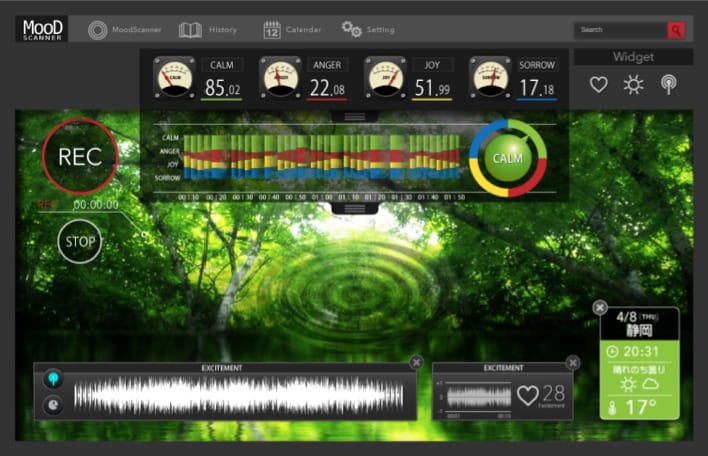Toggle the blue microphone waveform mode
The width and height of the screenshot is (708, 456).
[x=53, y=379]
